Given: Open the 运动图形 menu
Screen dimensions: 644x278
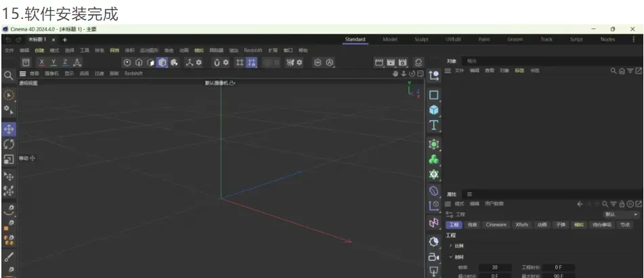Looking at the screenshot, I should [x=149, y=51].
